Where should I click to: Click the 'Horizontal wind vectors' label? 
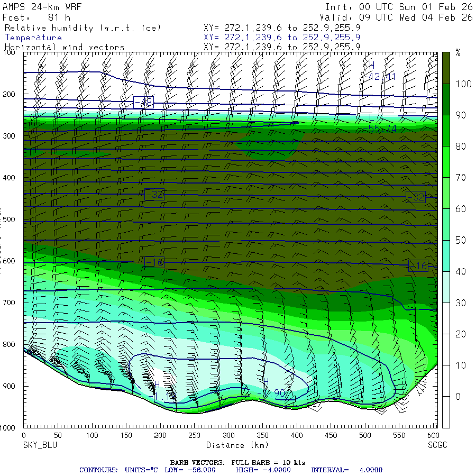pyautogui.click(x=65, y=48)
